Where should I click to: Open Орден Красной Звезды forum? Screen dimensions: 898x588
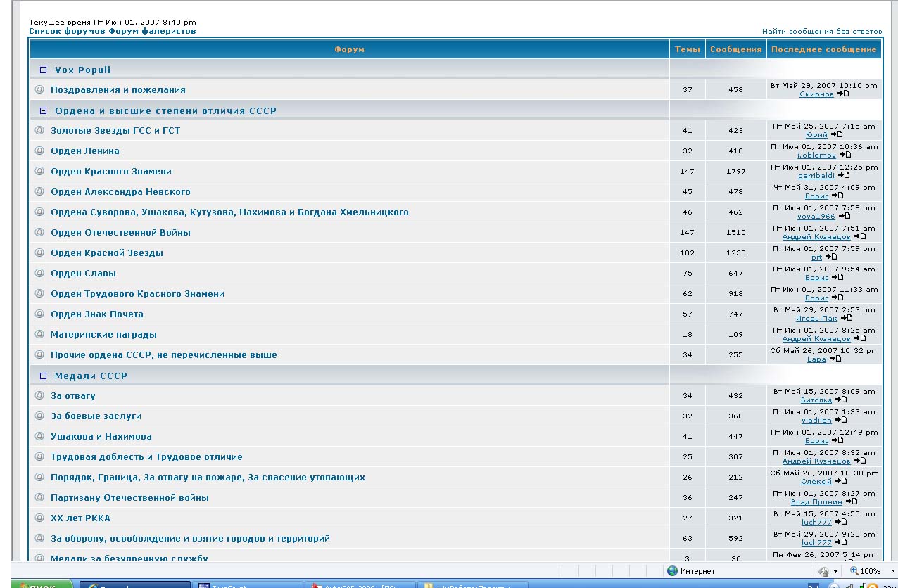tap(106, 253)
